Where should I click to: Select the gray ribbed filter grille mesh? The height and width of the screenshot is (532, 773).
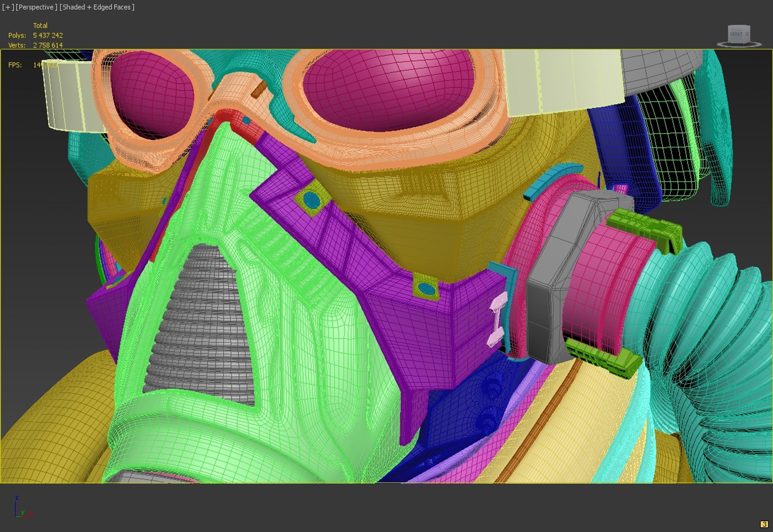pos(205,325)
